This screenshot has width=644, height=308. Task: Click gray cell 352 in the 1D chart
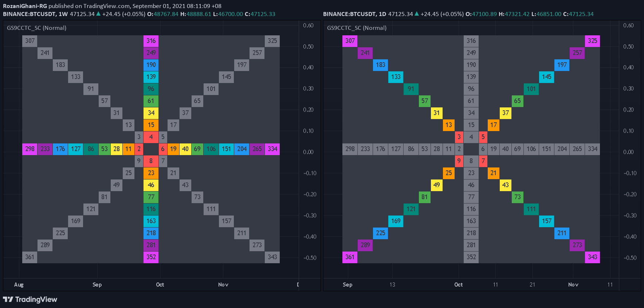[471, 257]
